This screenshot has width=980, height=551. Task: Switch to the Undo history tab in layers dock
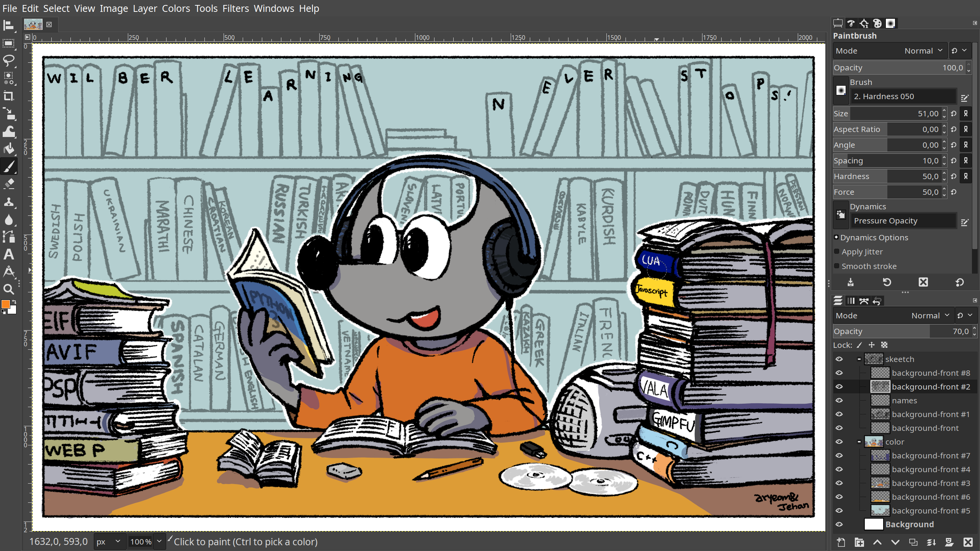(877, 301)
